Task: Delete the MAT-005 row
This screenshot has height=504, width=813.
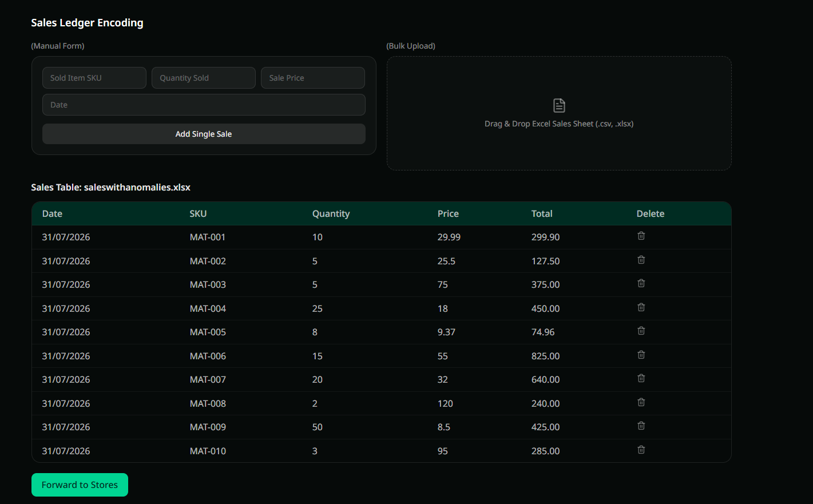Action: pos(641,331)
